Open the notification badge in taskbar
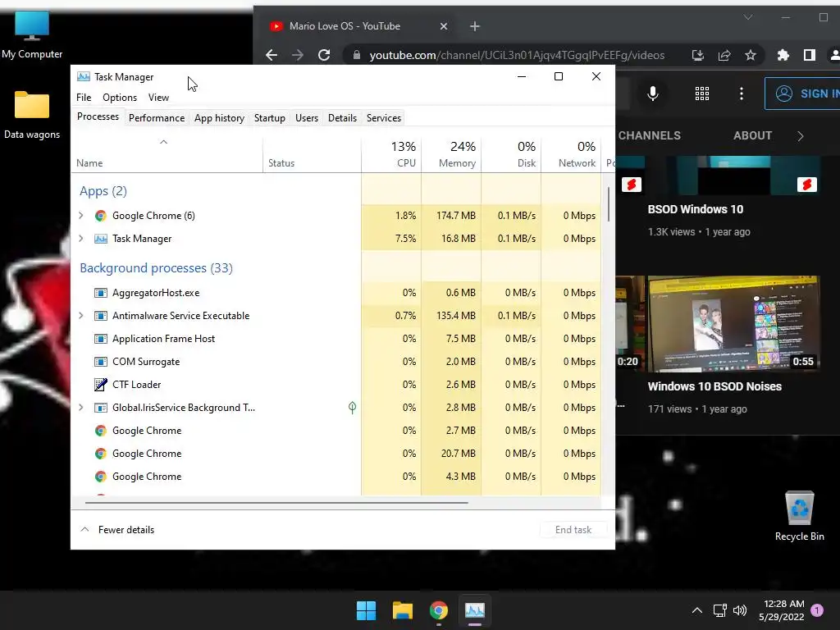This screenshot has width=840, height=630. [x=817, y=610]
